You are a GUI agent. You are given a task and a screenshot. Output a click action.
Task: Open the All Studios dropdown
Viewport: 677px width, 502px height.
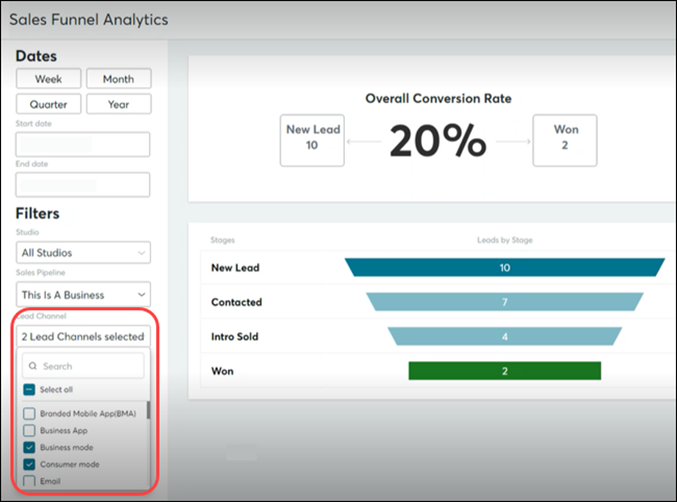[x=83, y=253]
